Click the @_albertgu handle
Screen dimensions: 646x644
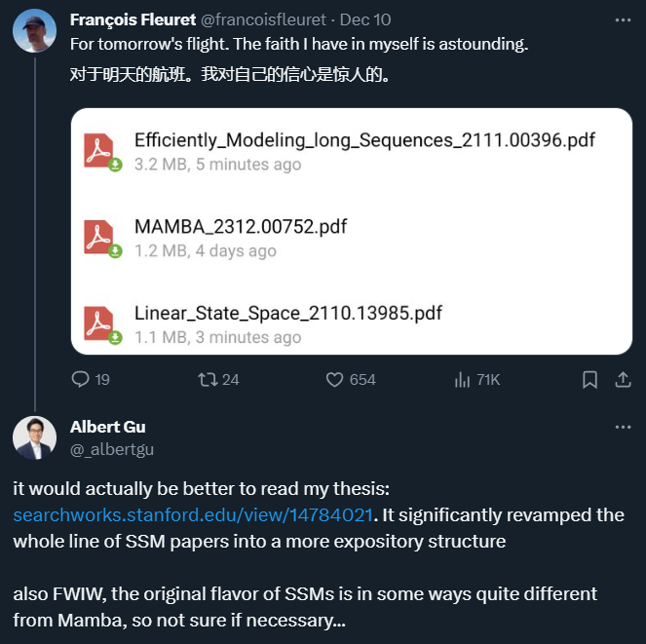(x=112, y=449)
